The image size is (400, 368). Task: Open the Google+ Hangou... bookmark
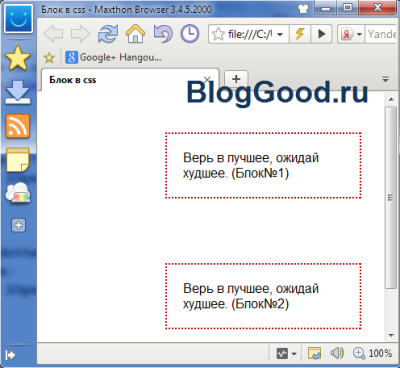click(113, 57)
